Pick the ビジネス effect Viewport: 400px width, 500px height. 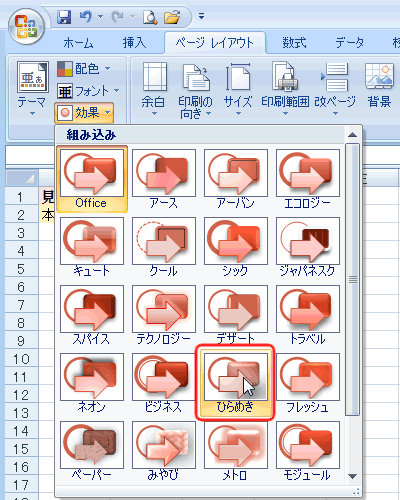point(164,383)
